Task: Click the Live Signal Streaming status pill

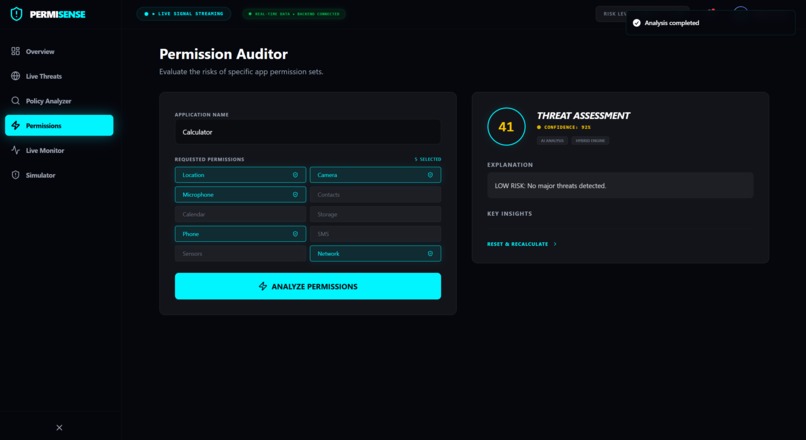Action: coord(184,14)
